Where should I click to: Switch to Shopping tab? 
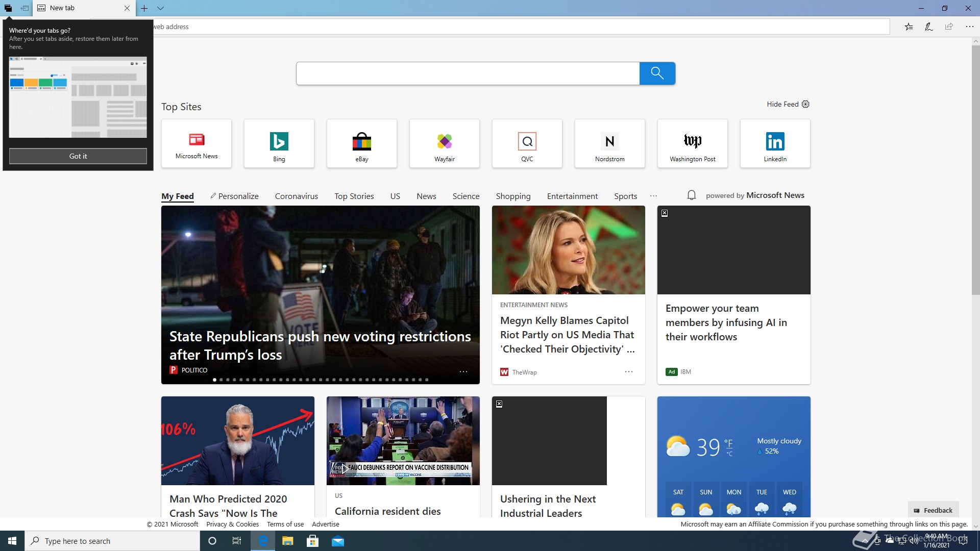tap(513, 196)
